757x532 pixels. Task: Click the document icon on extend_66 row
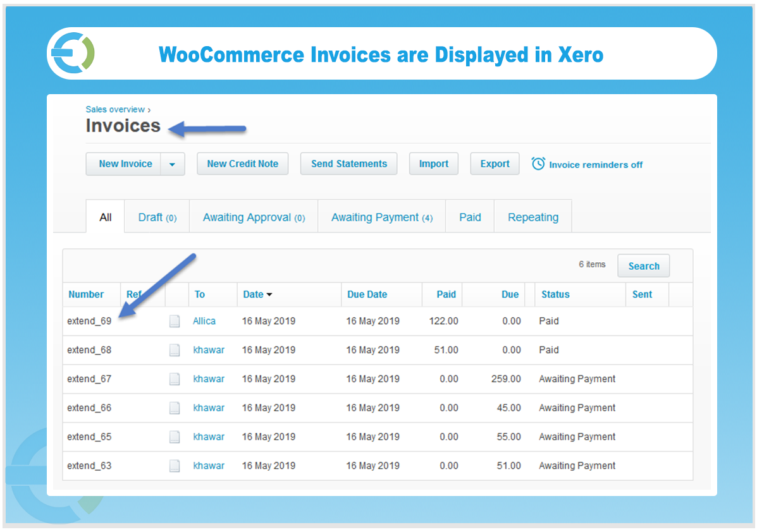(x=175, y=408)
